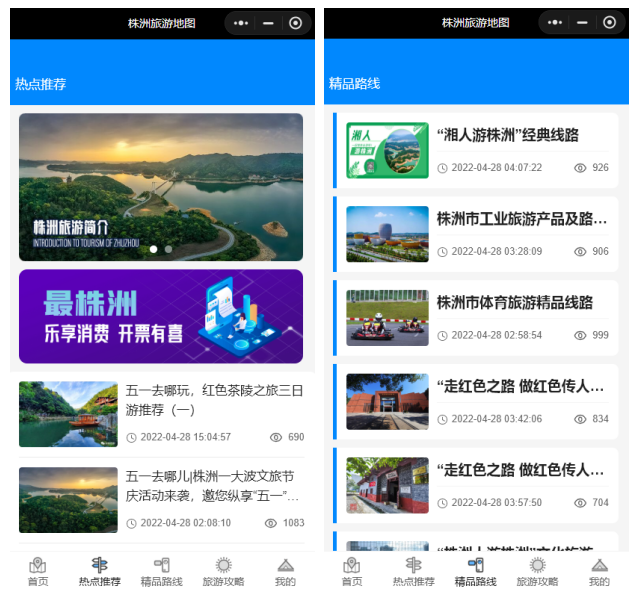Select the second carousel dot on banner
The height and width of the screenshot is (603, 644).
pos(168,249)
